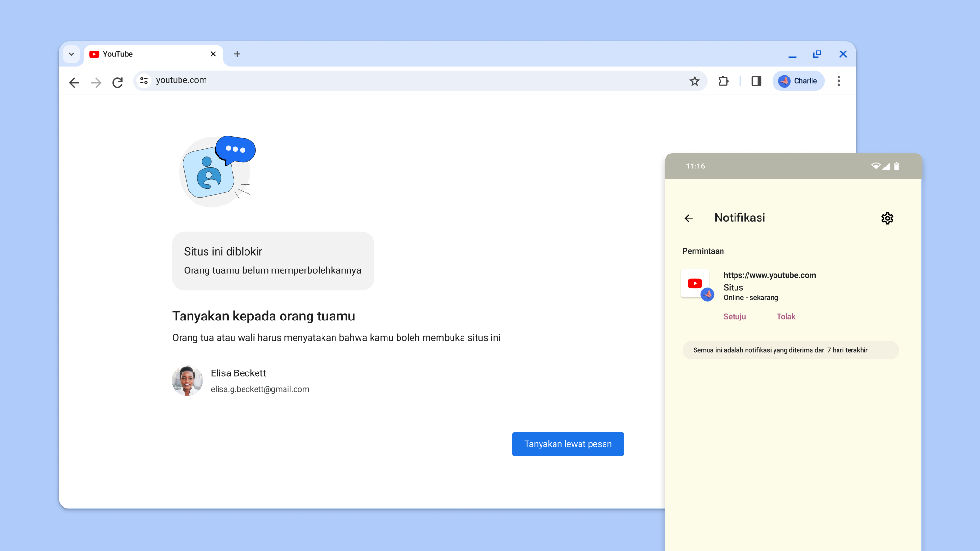
Task: Open the three-dot Chrome menu
Action: click(x=839, y=81)
